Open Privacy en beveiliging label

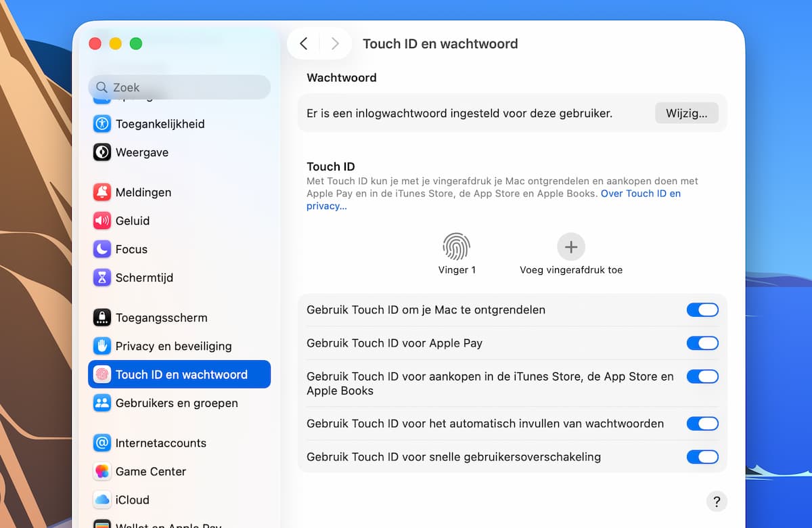pyautogui.click(x=174, y=346)
